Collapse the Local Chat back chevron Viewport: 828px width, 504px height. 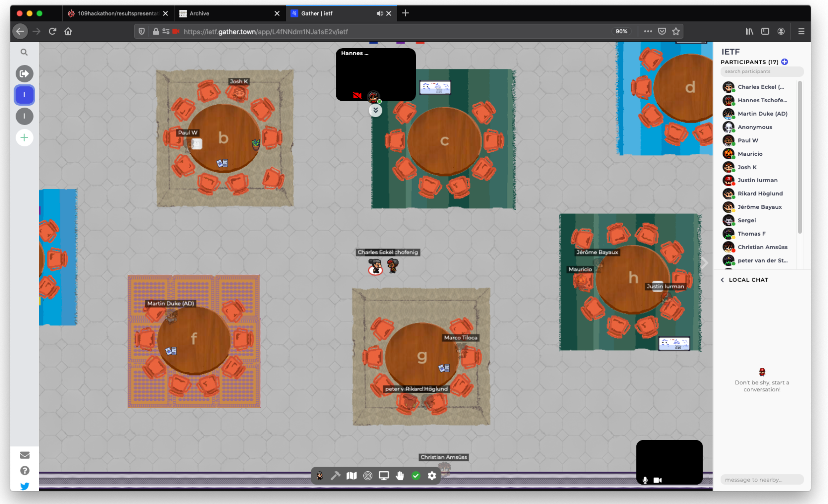click(722, 280)
